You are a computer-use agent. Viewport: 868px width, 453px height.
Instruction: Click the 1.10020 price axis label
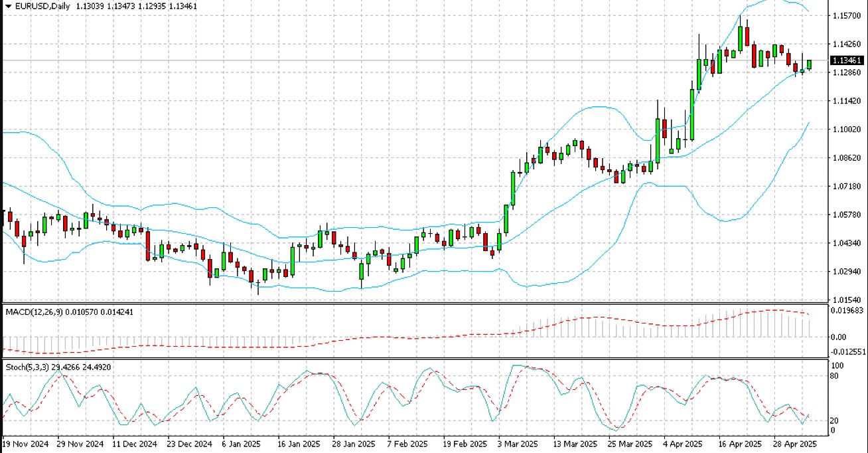point(847,130)
